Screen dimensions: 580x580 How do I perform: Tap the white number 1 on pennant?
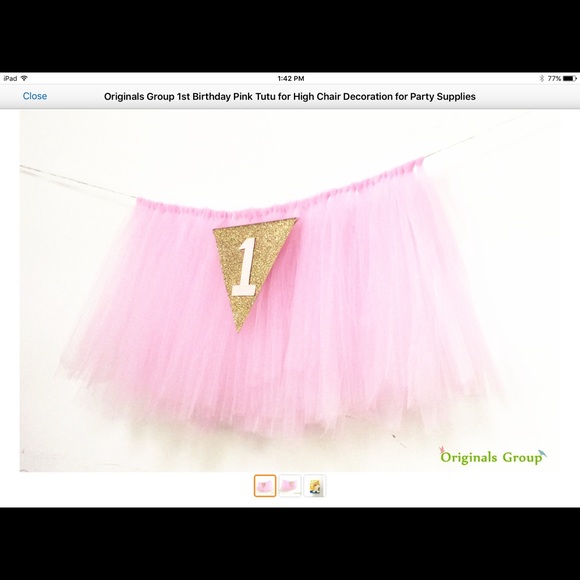click(x=245, y=267)
